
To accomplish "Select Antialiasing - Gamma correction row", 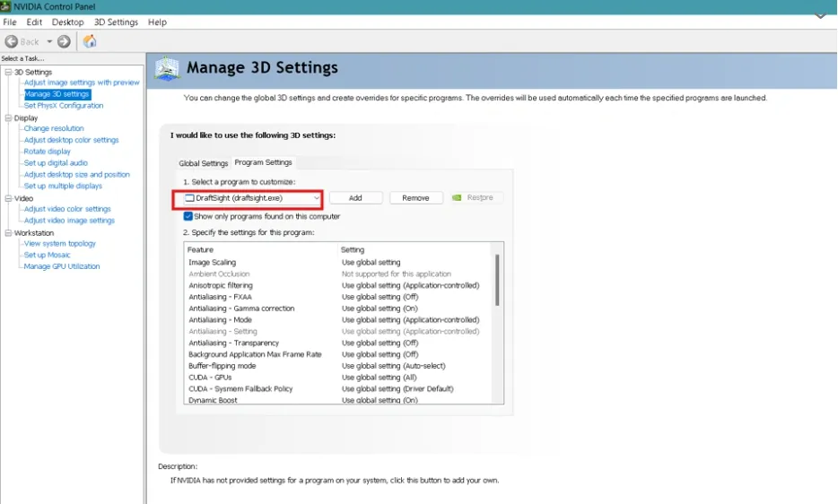I will 337,308.
